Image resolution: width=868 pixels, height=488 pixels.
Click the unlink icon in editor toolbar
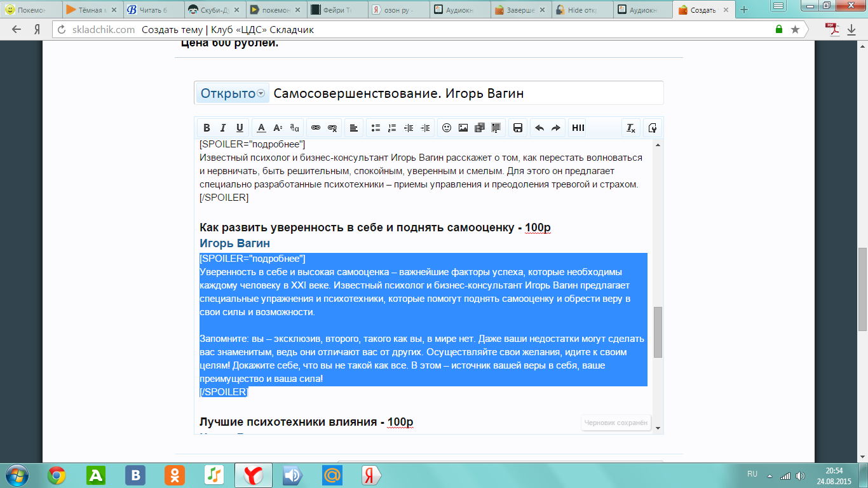point(332,128)
